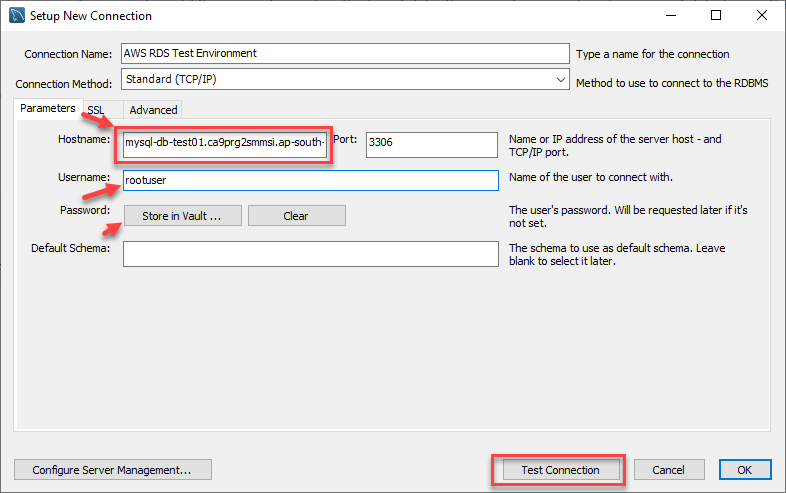Click the 'Setup New Connection' title text
The width and height of the screenshot is (786, 493).
coord(91,16)
